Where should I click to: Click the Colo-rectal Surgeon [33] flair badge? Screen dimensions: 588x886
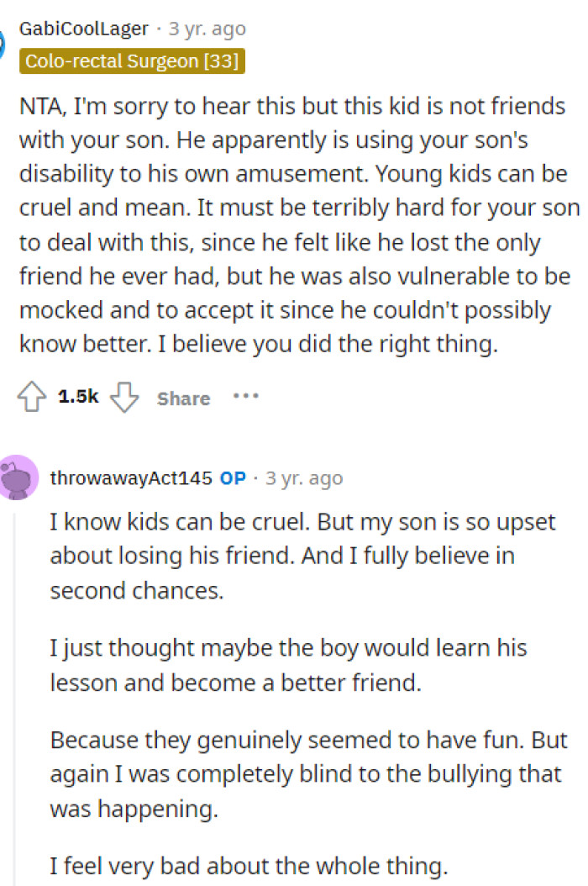coord(134,61)
